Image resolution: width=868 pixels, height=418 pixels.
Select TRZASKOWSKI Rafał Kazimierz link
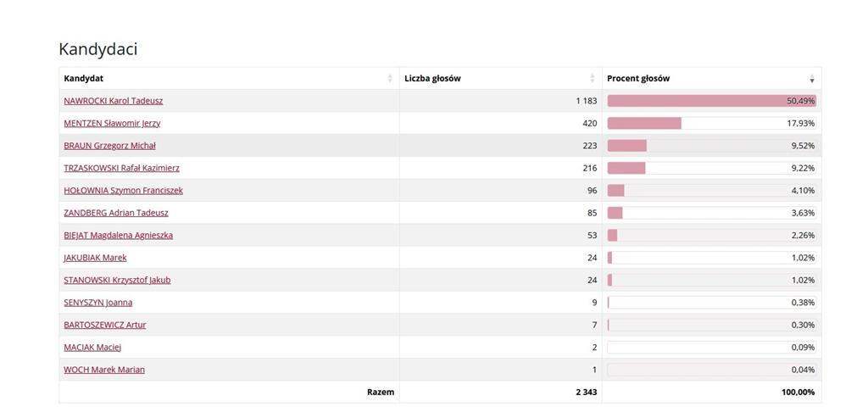click(x=122, y=168)
